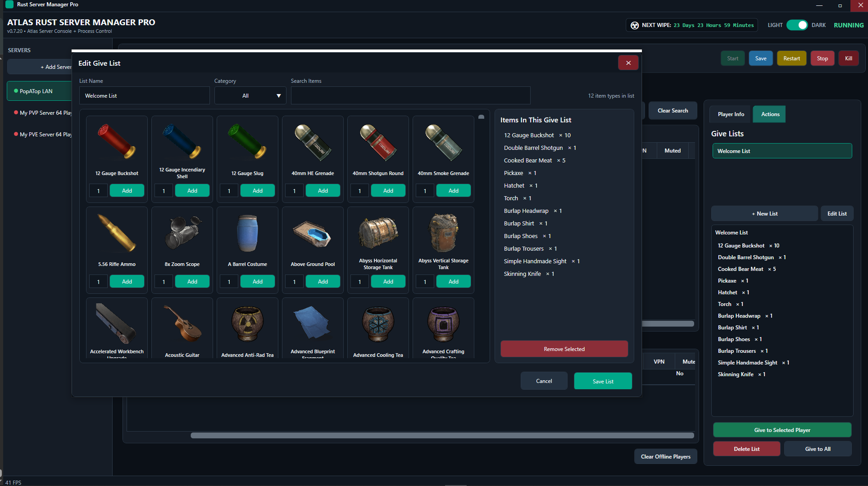Click the Restart server button

[x=791, y=58]
